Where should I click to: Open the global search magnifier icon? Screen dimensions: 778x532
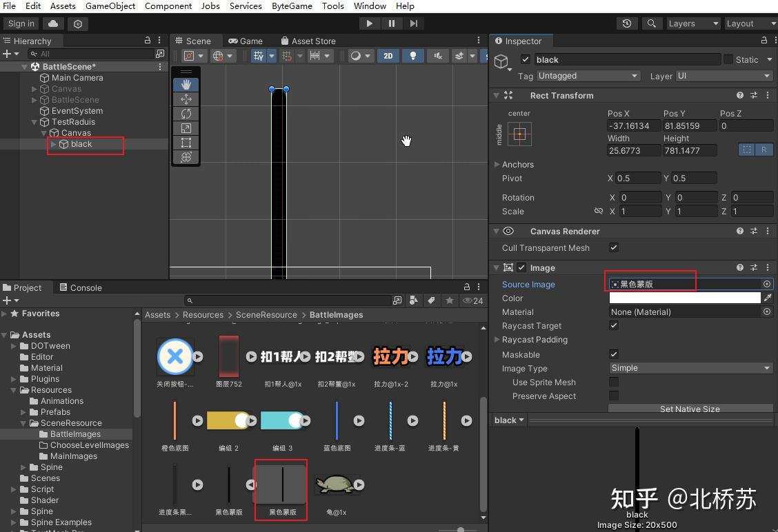coord(652,23)
